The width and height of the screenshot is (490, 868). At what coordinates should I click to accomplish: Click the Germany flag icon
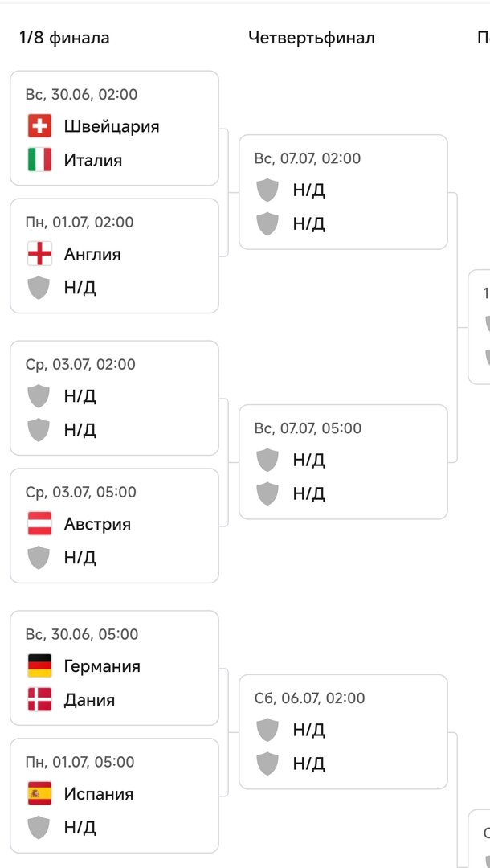pos(39,666)
